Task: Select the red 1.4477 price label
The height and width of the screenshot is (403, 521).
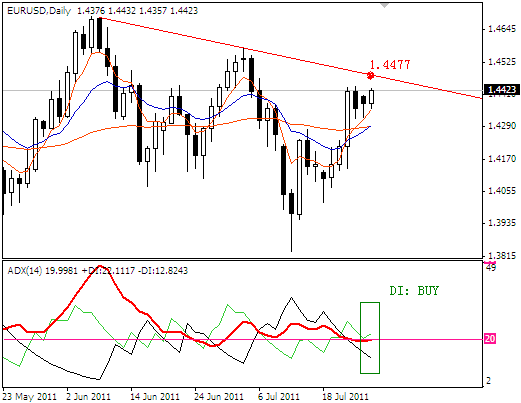Action: 390,64
